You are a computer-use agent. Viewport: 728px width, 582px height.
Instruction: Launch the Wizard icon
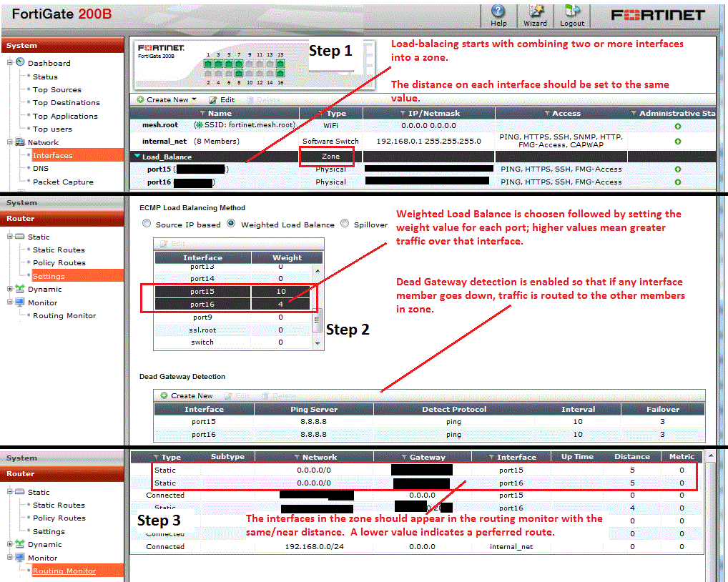pyautogui.click(x=536, y=11)
